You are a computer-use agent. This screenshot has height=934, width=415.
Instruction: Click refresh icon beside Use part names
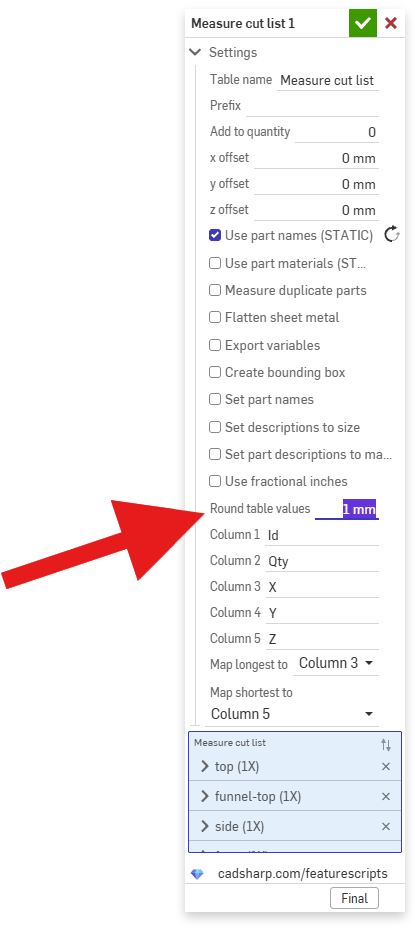(x=391, y=235)
